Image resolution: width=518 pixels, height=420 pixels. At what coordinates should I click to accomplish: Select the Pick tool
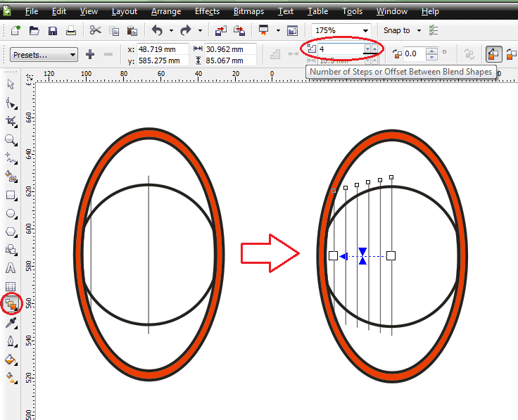(x=11, y=84)
